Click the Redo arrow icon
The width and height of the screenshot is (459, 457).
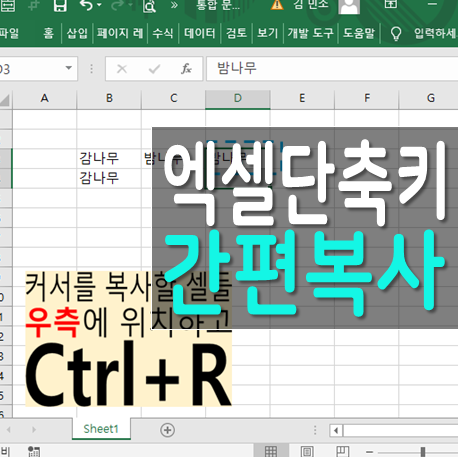(118, 5)
